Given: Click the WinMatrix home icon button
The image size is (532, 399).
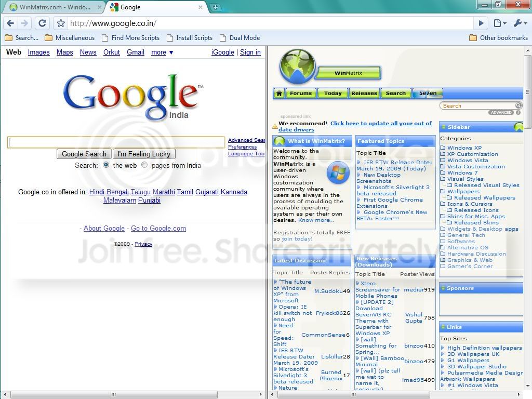Looking at the screenshot, I should tap(279, 93).
